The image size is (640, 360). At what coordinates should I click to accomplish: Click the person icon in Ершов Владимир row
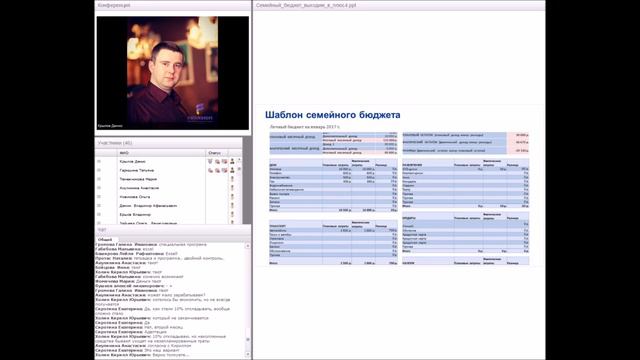(x=232, y=214)
